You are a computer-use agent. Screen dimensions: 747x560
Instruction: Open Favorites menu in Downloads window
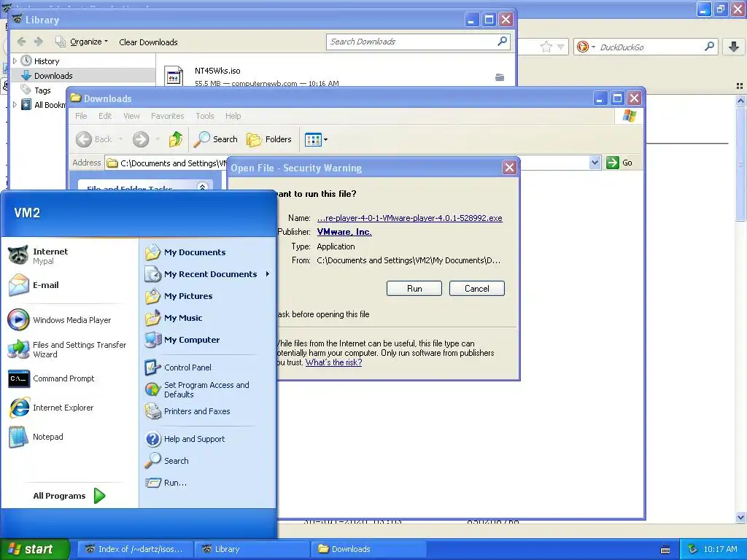[167, 116]
